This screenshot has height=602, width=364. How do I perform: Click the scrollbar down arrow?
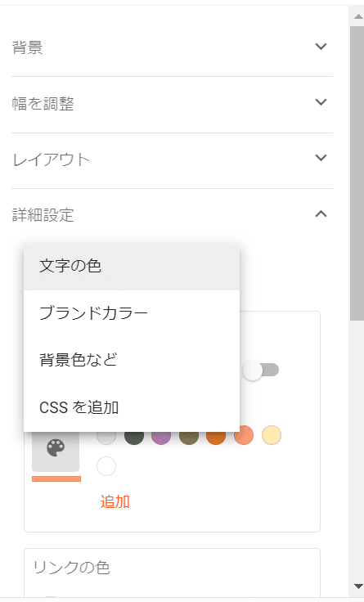click(x=357, y=586)
